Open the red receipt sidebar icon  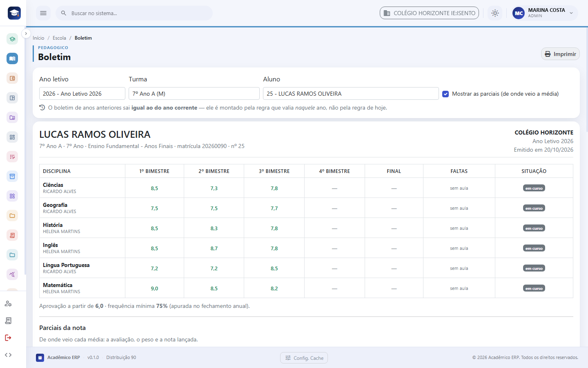(x=12, y=235)
